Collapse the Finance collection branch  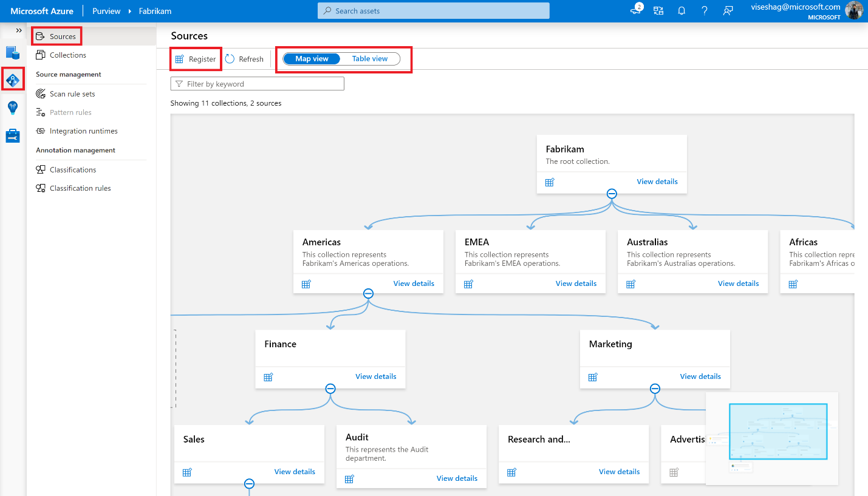pos(330,389)
